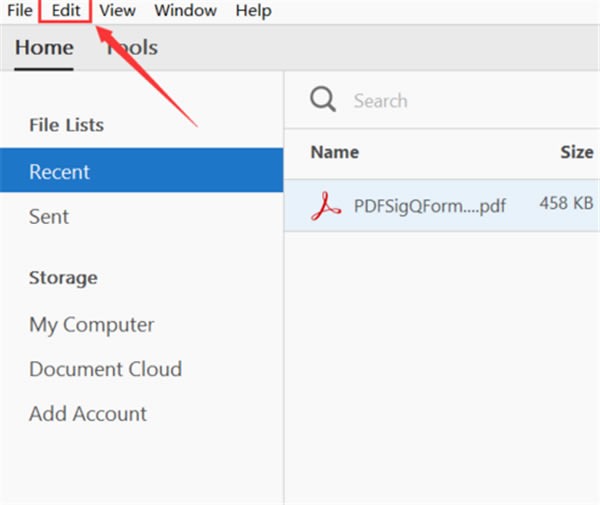Screen dimensions: 600x505
Task: Open the View menu
Action: (117, 10)
